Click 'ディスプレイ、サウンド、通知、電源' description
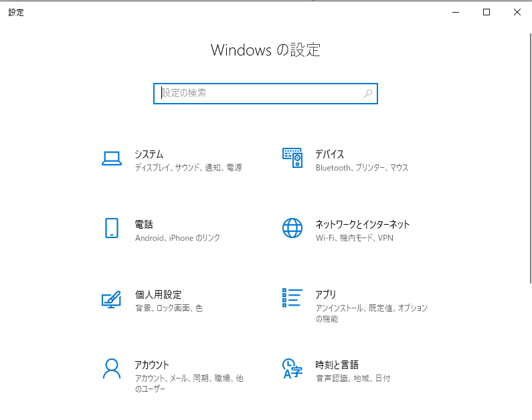 pos(188,167)
